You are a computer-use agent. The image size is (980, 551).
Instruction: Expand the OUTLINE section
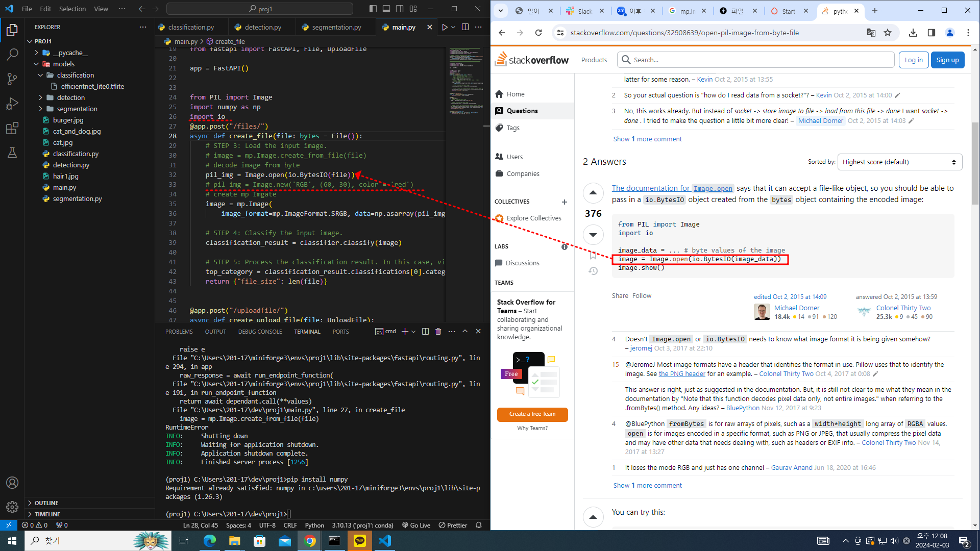(x=46, y=503)
